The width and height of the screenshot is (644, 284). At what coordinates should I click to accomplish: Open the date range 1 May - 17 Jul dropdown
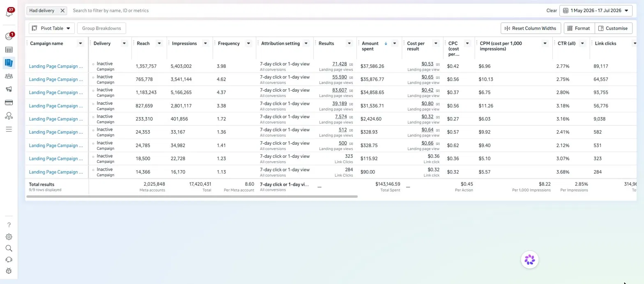click(x=596, y=11)
